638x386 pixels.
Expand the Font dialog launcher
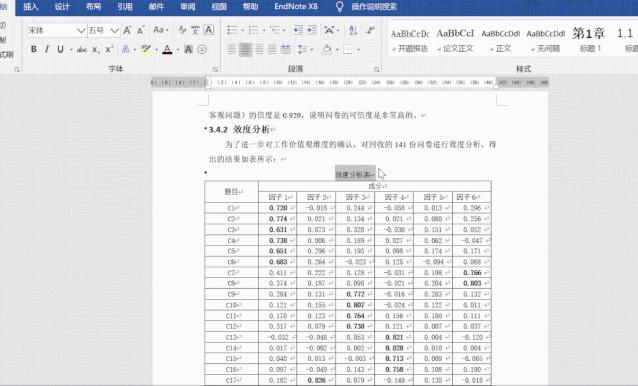(x=215, y=69)
